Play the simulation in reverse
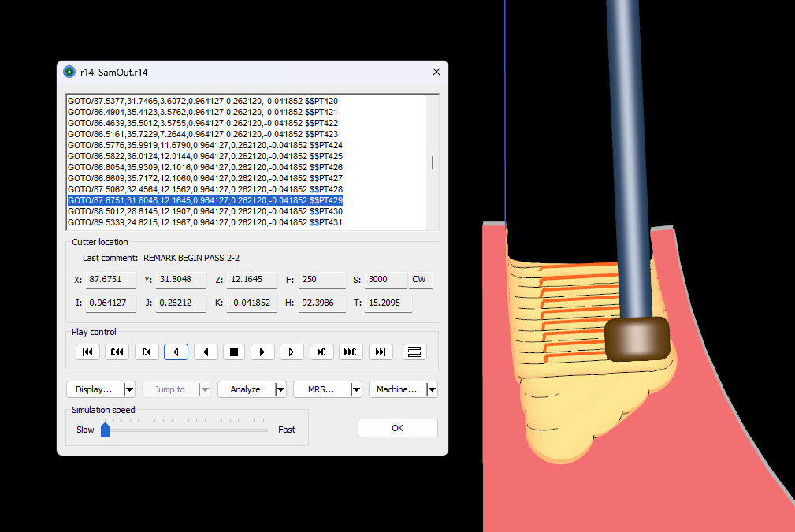This screenshot has width=795, height=532. (206, 352)
